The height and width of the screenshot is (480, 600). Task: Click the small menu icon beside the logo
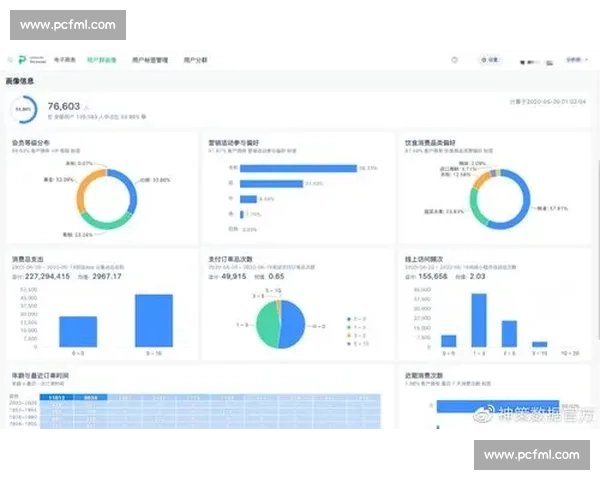coord(10,60)
